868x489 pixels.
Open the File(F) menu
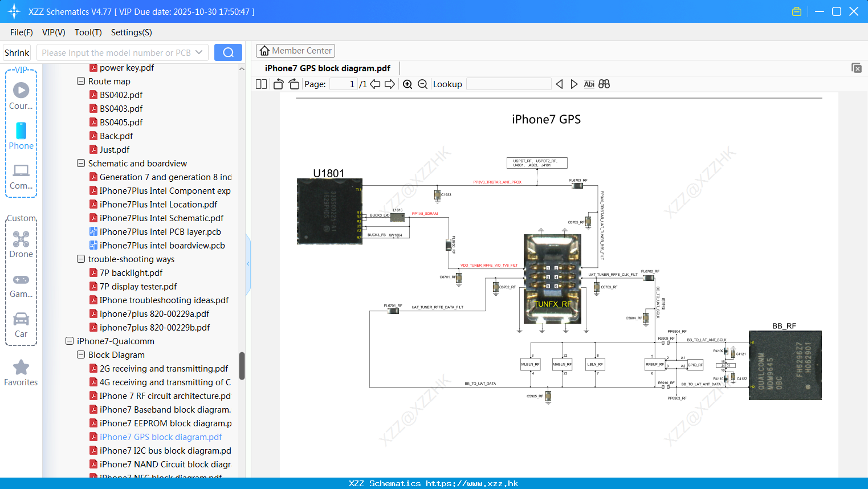(22, 32)
